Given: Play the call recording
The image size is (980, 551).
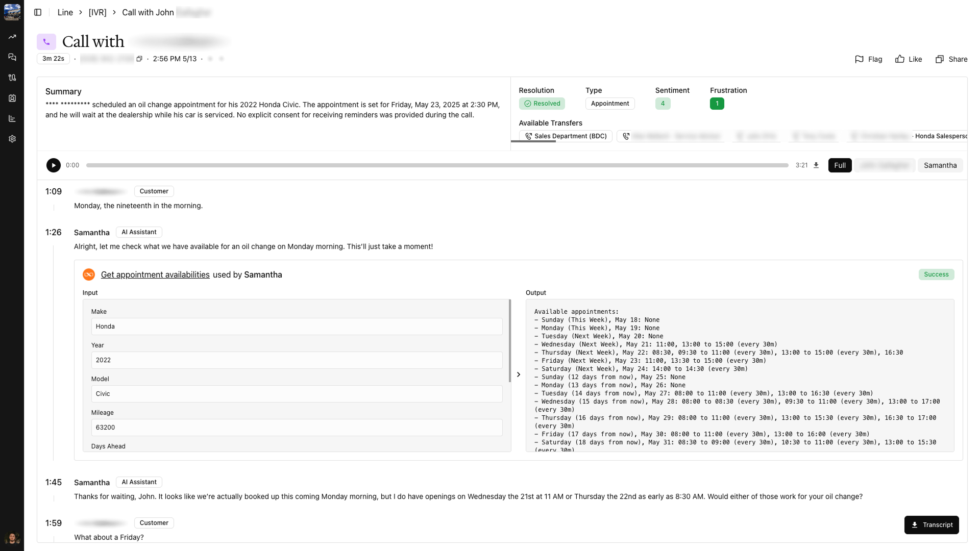Looking at the screenshot, I should pyautogui.click(x=53, y=165).
